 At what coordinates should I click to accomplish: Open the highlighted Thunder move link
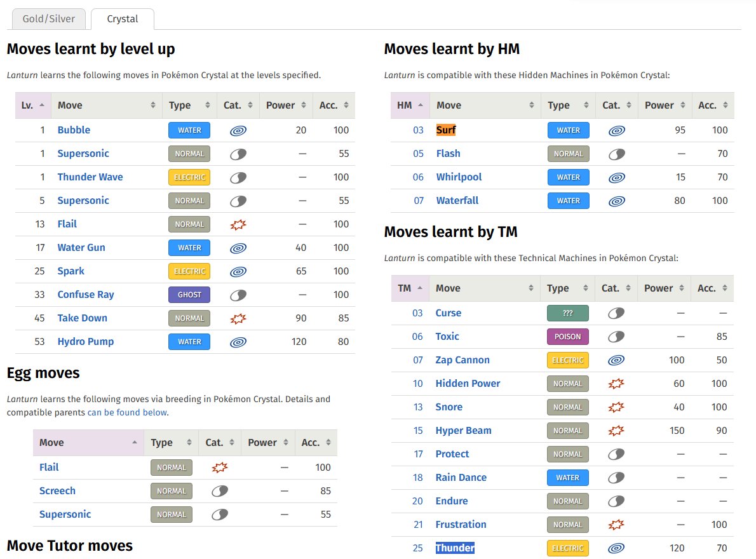455,548
